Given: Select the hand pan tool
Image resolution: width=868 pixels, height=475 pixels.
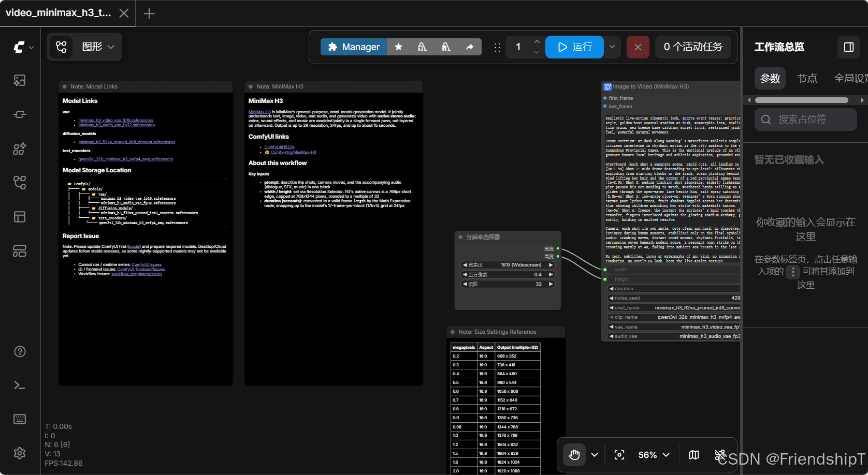Looking at the screenshot, I should coord(574,455).
